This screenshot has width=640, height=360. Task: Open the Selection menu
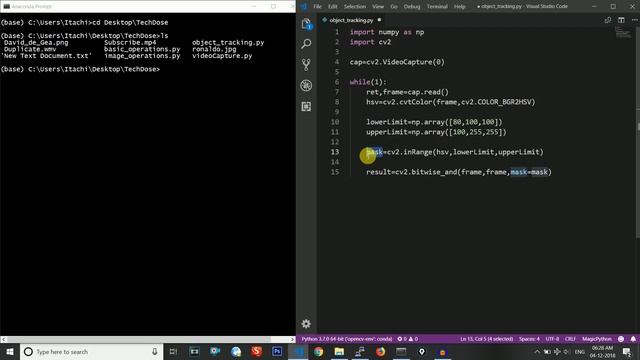[x=355, y=7]
